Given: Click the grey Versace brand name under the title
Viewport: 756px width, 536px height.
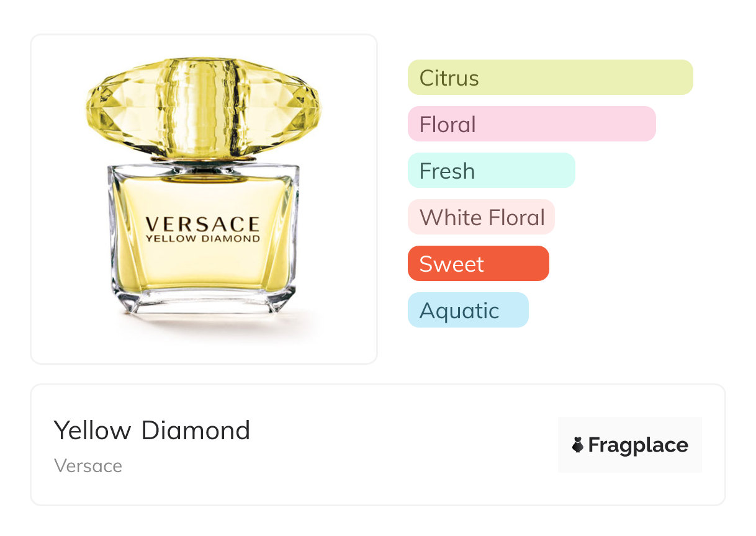Looking at the screenshot, I should [x=88, y=466].
